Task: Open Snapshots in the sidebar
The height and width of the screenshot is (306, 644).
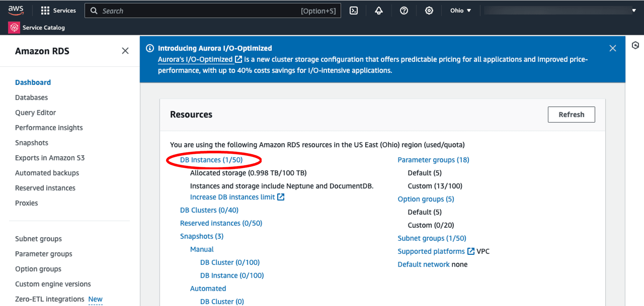Action: pos(32,143)
